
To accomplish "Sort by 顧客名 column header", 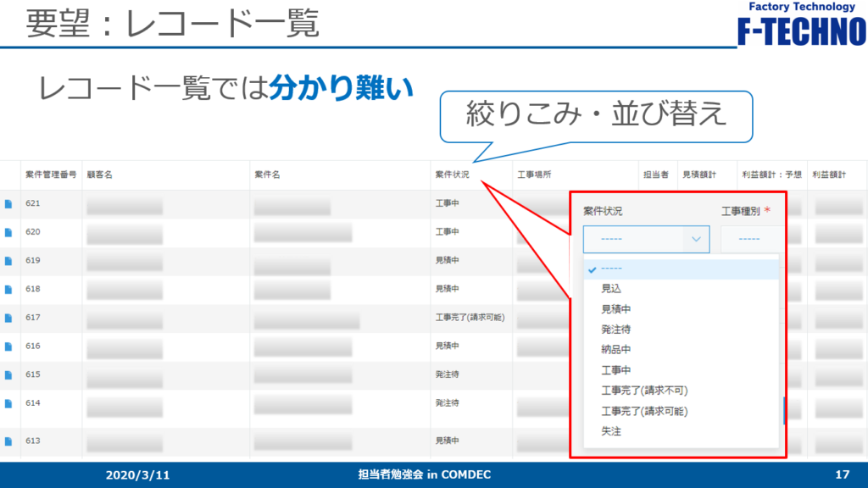I will (100, 175).
